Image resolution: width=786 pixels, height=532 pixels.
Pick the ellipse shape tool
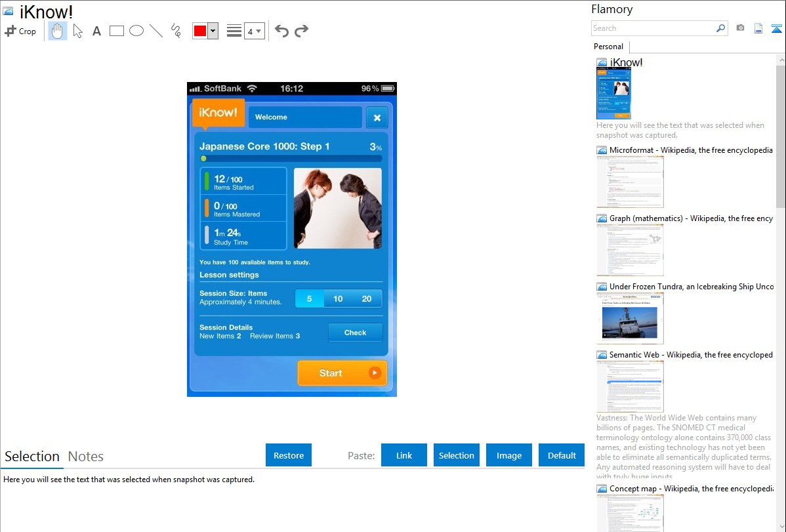coord(136,31)
